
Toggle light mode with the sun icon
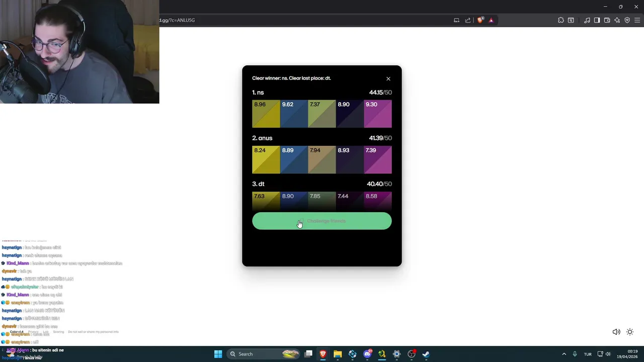click(630, 332)
